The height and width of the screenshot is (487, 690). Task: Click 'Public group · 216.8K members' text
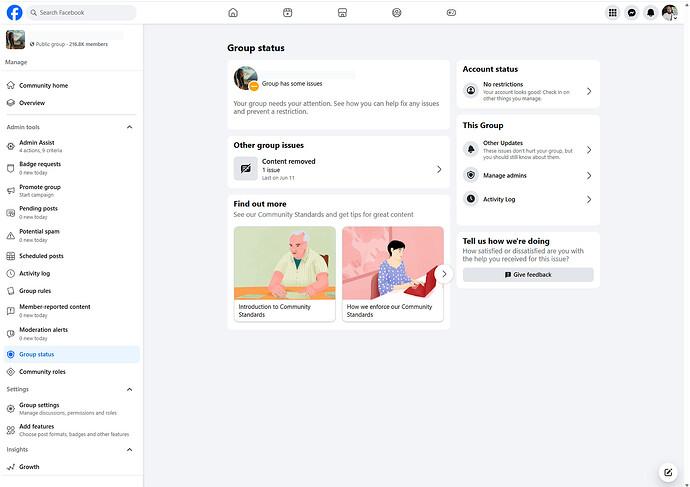point(72,44)
